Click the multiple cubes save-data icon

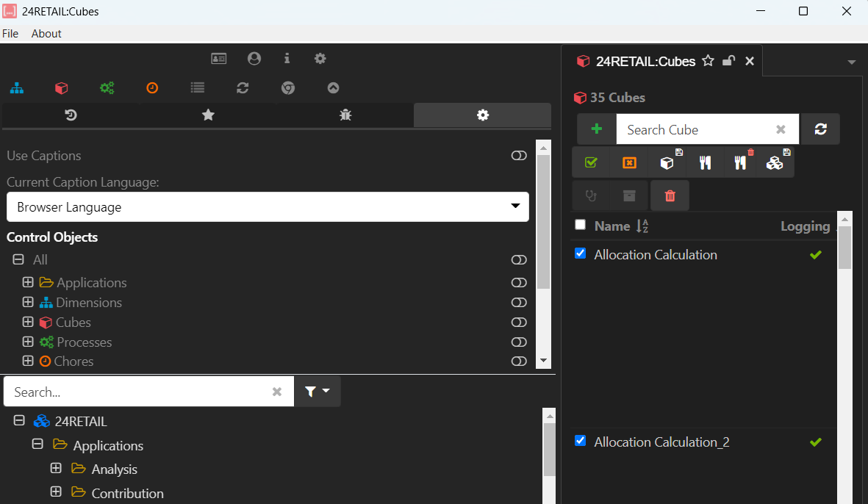pos(775,162)
